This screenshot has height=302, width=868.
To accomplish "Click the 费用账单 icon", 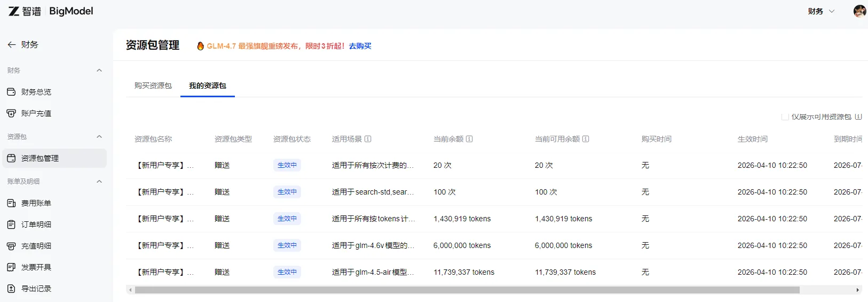I will [x=11, y=203].
